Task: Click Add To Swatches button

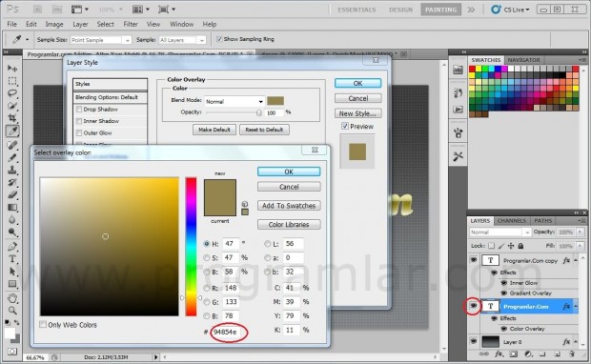Action: [289, 206]
